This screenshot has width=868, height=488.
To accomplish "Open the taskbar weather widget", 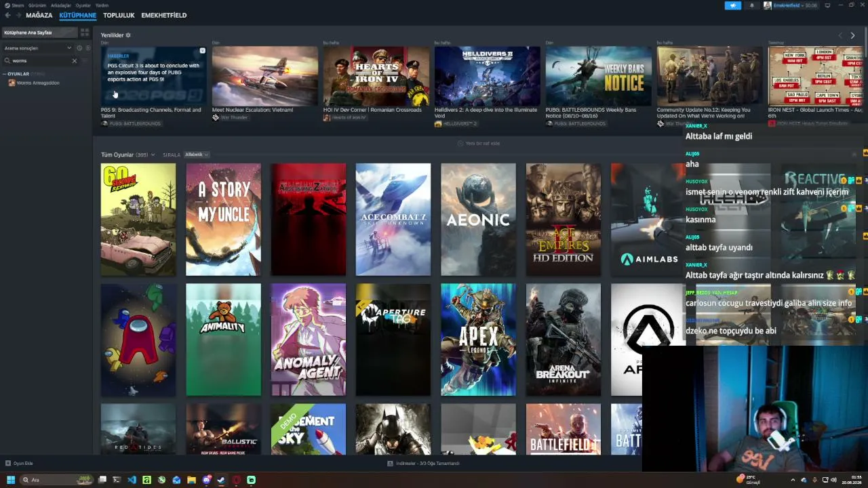I will coord(747,479).
